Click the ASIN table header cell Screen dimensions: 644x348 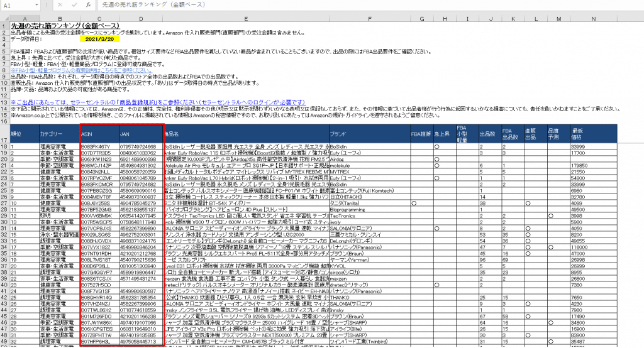pos(99,134)
